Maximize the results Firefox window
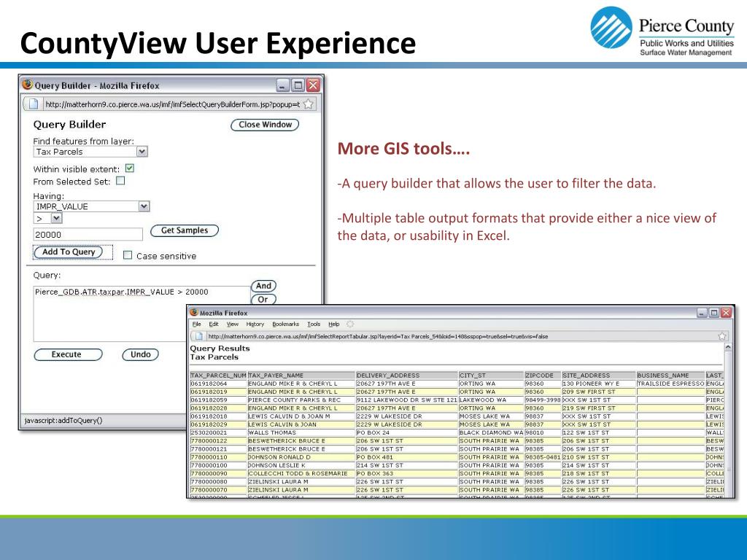Viewport: 747px width, 560px height. click(x=713, y=312)
